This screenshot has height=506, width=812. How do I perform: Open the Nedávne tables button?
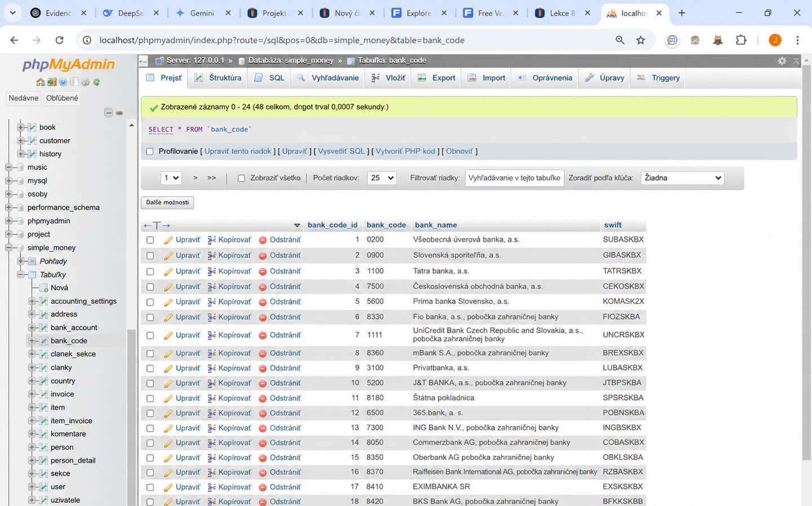pyautogui.click(x=24, y=98)
